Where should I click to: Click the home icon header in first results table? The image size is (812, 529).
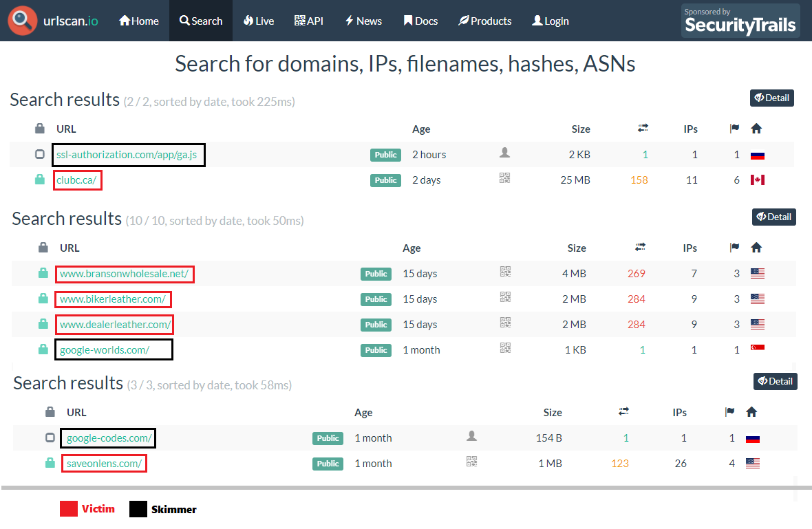[x=756, y=129]
